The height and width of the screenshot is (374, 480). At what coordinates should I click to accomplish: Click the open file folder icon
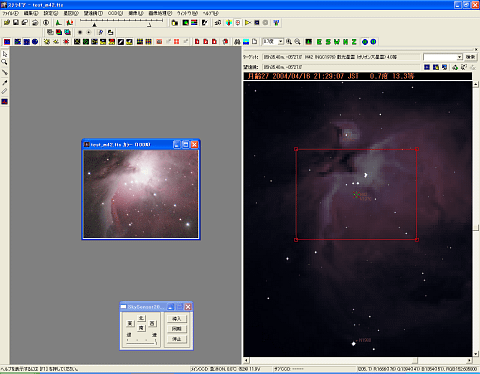coord(7,22)
